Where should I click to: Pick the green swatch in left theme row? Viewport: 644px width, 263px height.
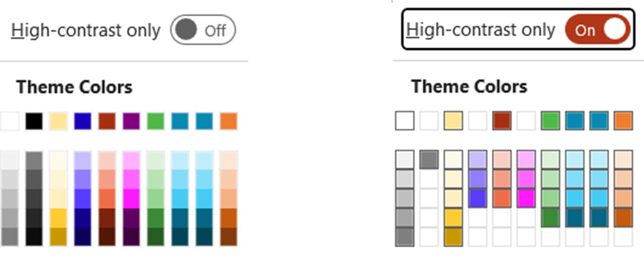156,121
